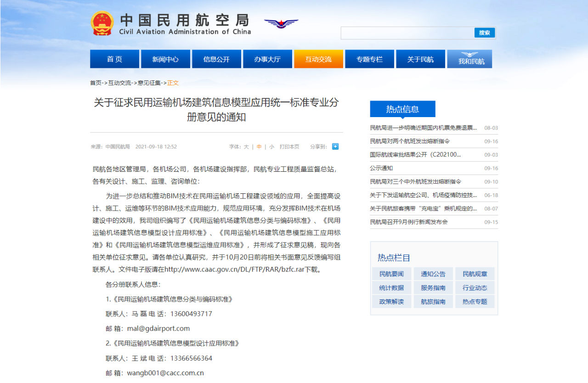Open 办事大厅 navigation item
The width and height of the screenshot is (588, 383).
tap(267, 59)
